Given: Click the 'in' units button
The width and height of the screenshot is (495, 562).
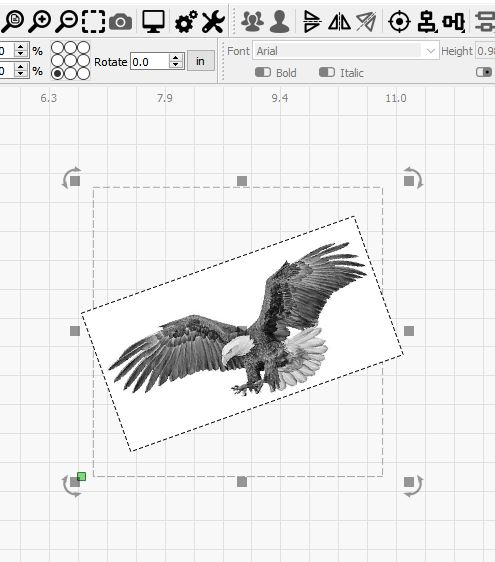Looking at the screenshot, I should pyautogui.click(x=201, y=61).
